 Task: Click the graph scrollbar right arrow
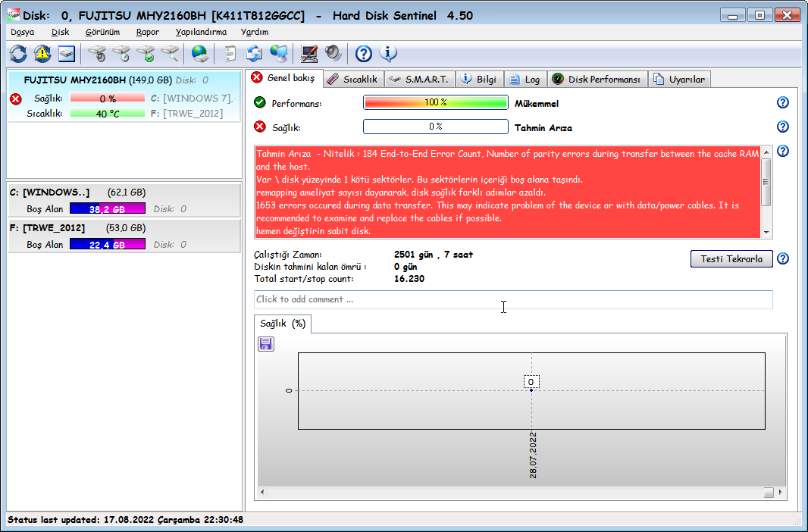(781, 493)
